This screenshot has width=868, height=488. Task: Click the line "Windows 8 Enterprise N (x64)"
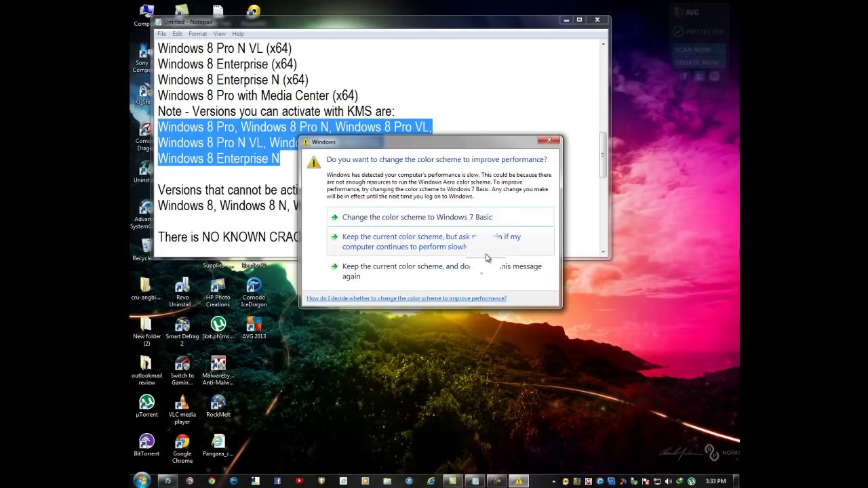coord(233,80)
